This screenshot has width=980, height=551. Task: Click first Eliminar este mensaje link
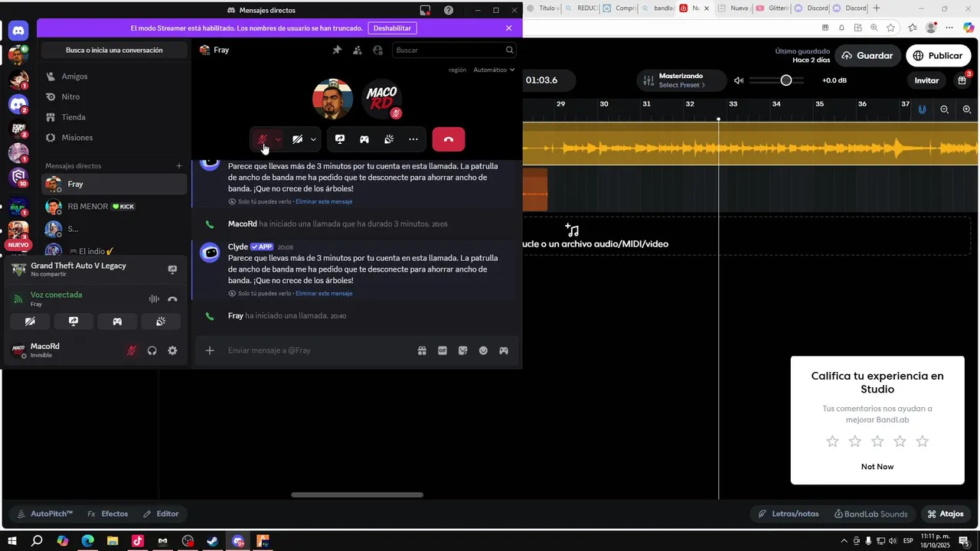pyautogui.click(x=324, y=201)
